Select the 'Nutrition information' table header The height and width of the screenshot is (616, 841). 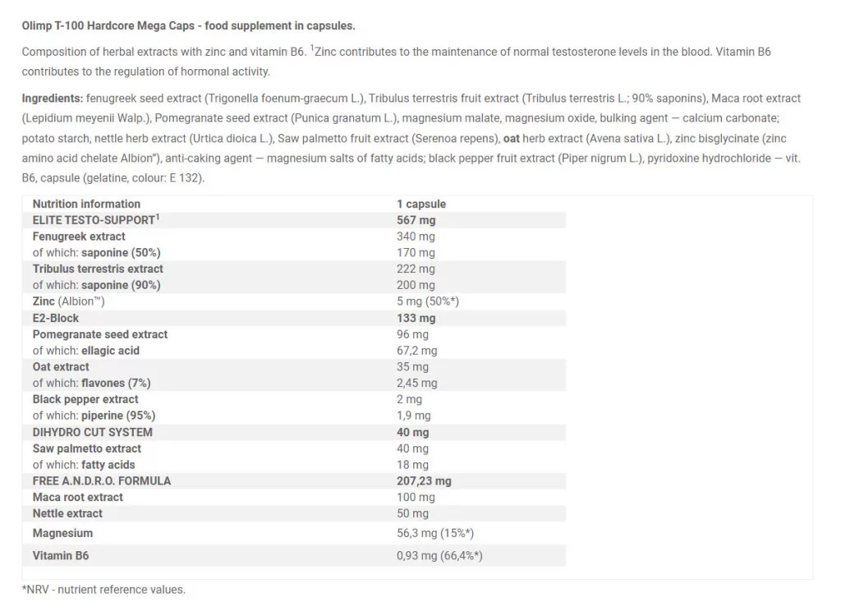pyautogui.click(x=86, y=204)
